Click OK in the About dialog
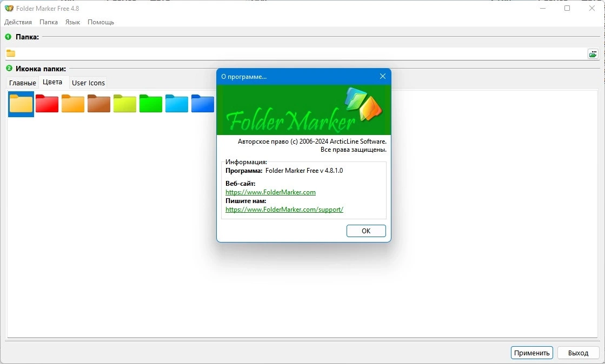 pyautogui.click(x=366, y=231)
